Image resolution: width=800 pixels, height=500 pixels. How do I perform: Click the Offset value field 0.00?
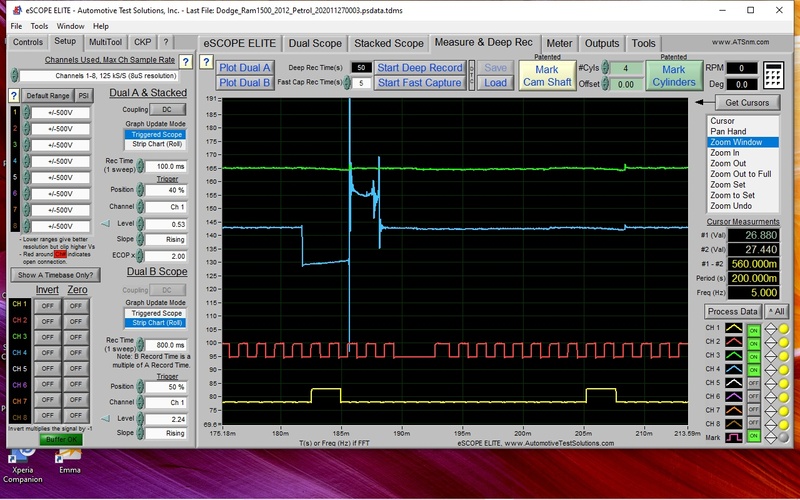pyautogui.click(x=627, y=84)
